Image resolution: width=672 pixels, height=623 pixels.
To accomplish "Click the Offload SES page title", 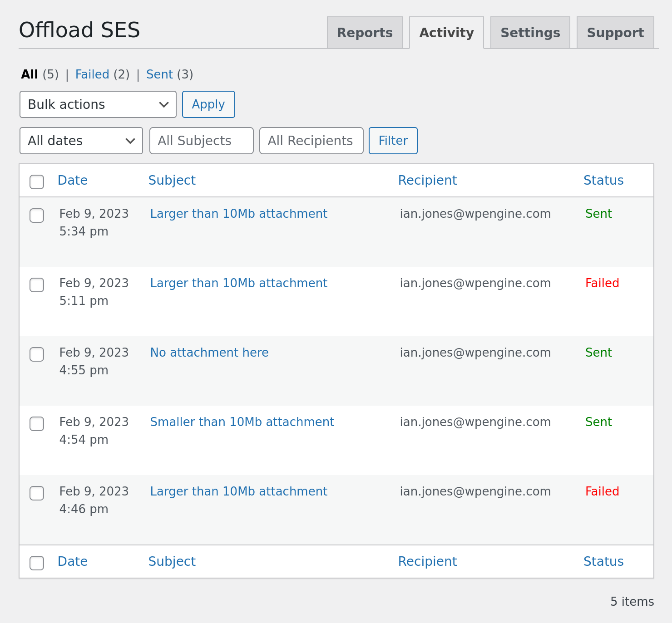I will click(x=79, y=30).
